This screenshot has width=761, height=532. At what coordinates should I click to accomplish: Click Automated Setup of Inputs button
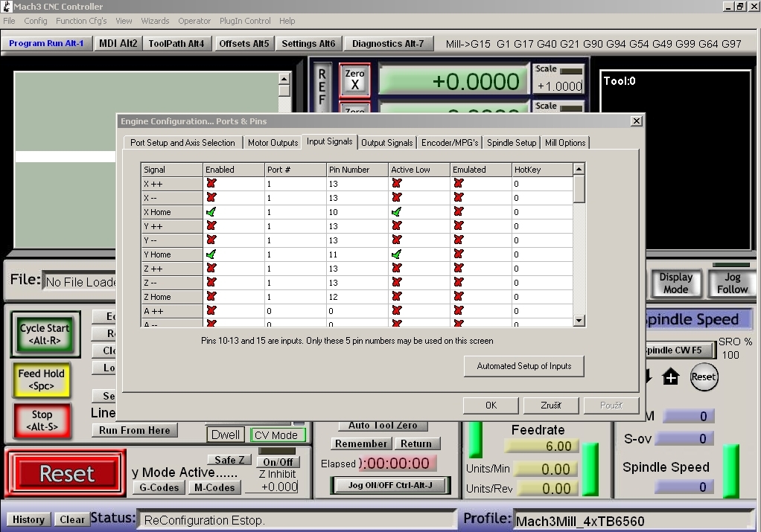tap(524, 366)
